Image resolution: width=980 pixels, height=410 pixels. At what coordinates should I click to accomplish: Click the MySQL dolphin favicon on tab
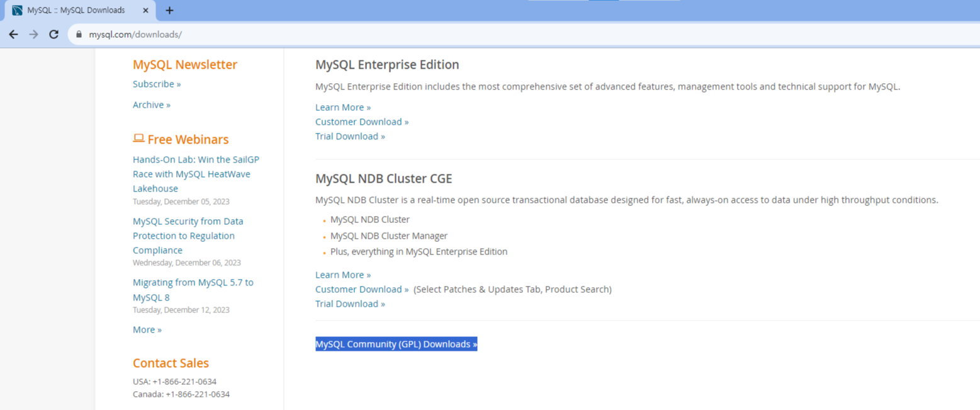click(x=17, y=10)
